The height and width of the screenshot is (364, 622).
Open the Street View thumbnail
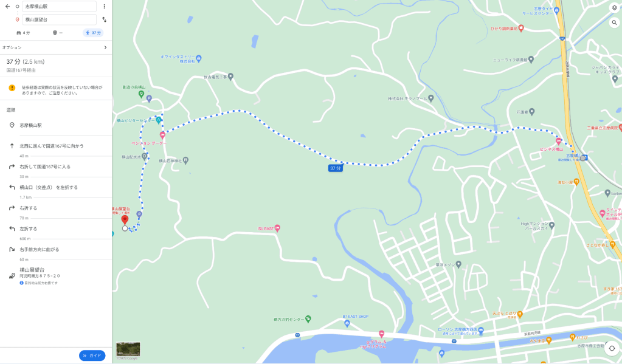(128, 349)
